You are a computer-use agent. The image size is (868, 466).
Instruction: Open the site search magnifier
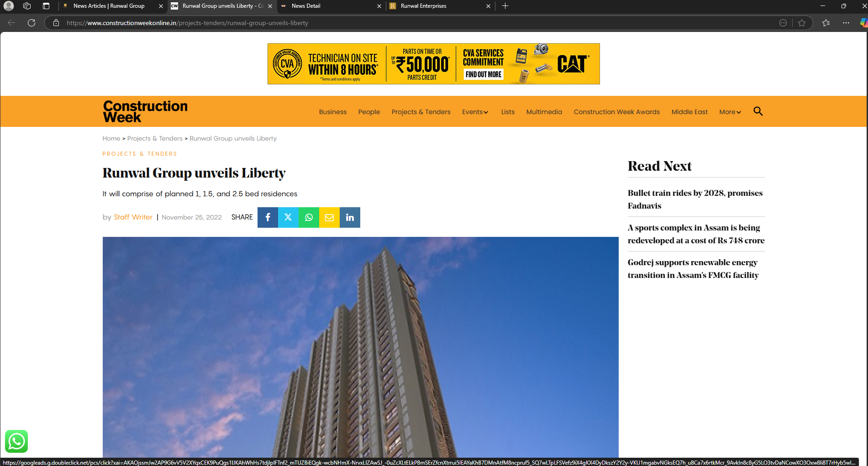point(758,111)
